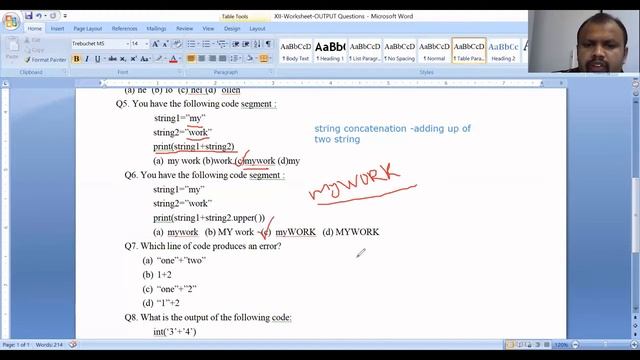Image resolution: width=640 pixels, height=360 pixels.
Task: Decrease the paragraph indent
Action: [236, 44]
